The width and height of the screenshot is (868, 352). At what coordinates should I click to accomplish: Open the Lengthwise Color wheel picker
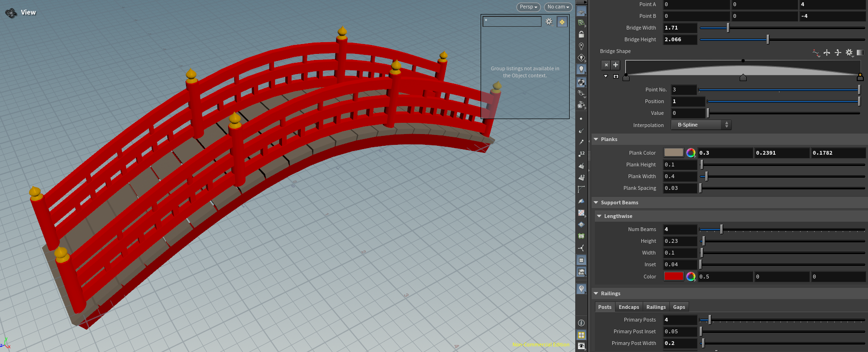coord(691,277)
